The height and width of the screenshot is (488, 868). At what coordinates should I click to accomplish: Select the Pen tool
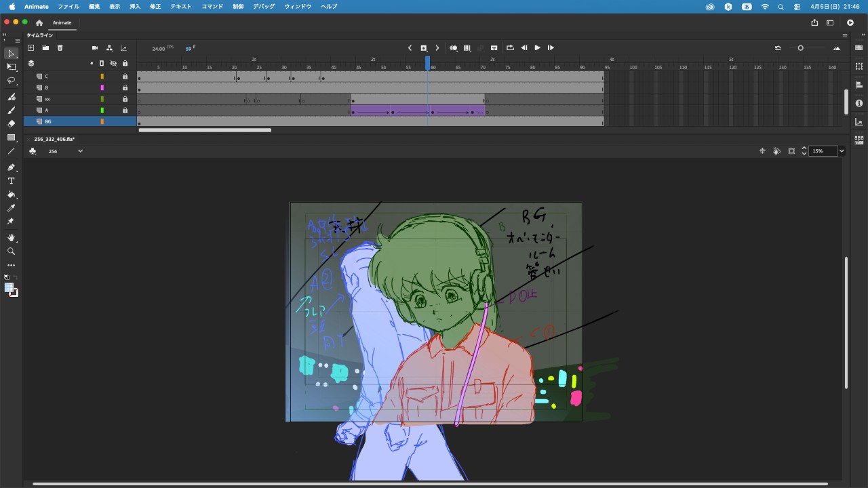pyautogui.click(x=11, y=167)
